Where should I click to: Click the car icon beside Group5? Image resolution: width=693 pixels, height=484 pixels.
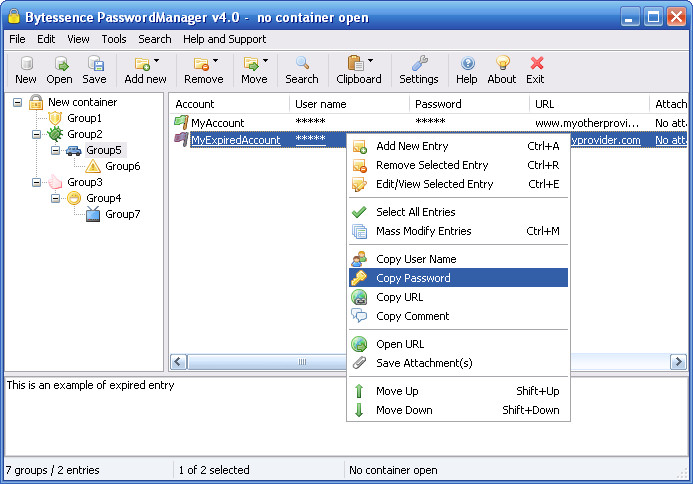click(x=73, y=151)
